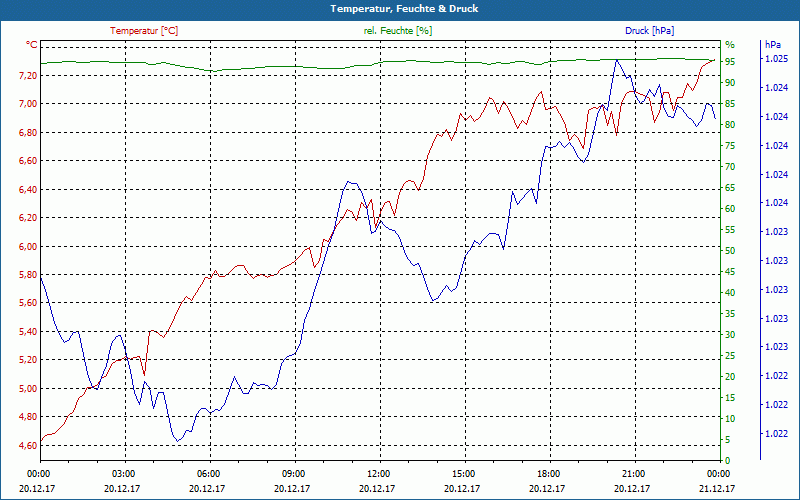Click the '6,00' temperature axis value
The image size is (800, 500).
point(28,246)
